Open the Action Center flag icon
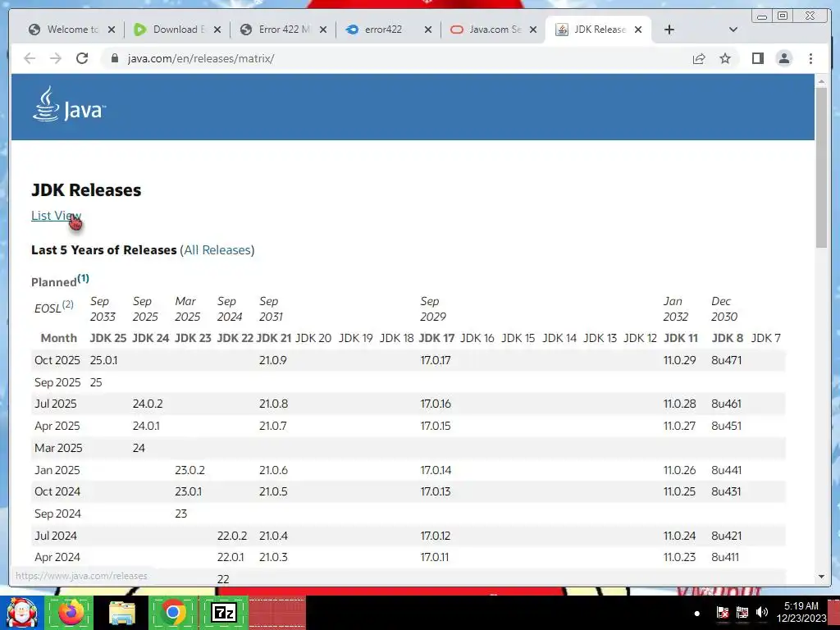The width and height of the screenshot is (840, 630). 722,612
